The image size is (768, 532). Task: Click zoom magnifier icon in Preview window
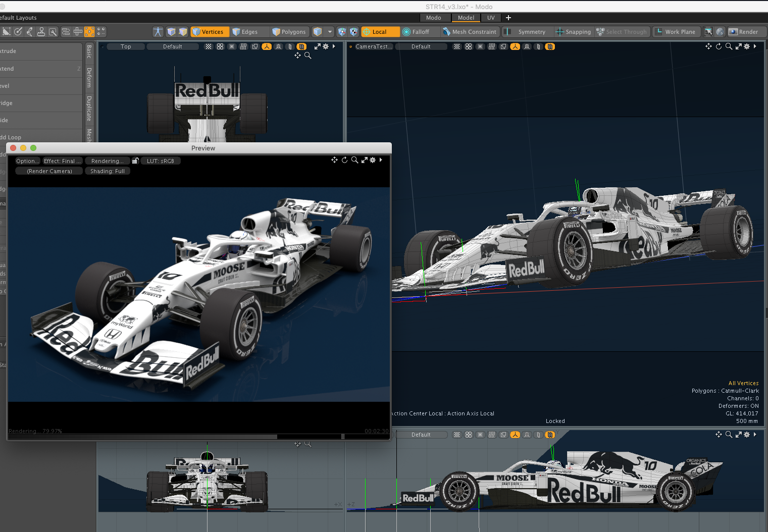click(x=354, y=160)
